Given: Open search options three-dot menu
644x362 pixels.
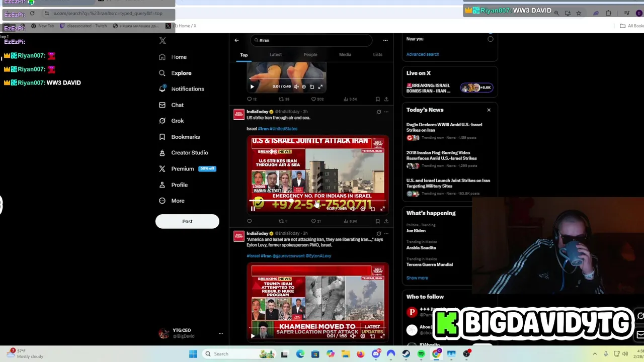Looking at the screenshot, I should (x=385, y=40).
